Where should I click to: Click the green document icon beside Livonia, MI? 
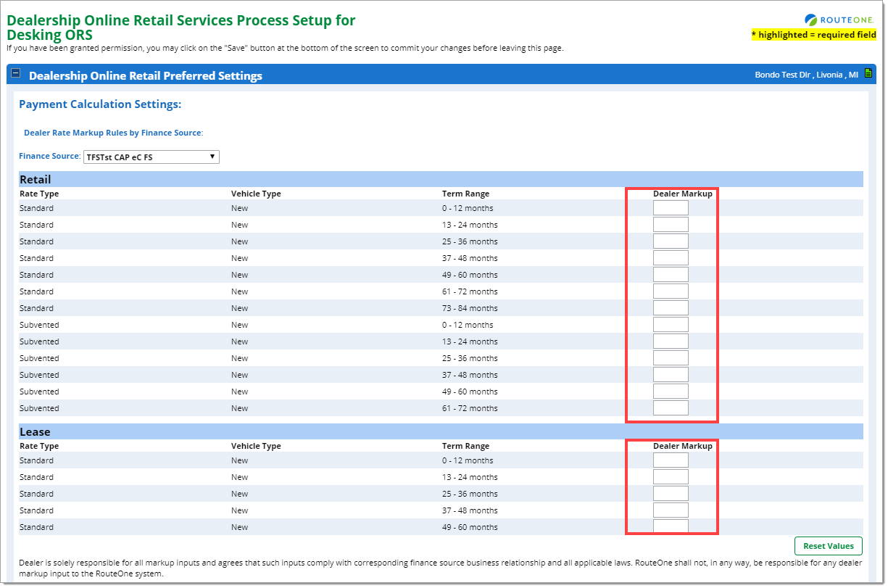coord(868,74)
